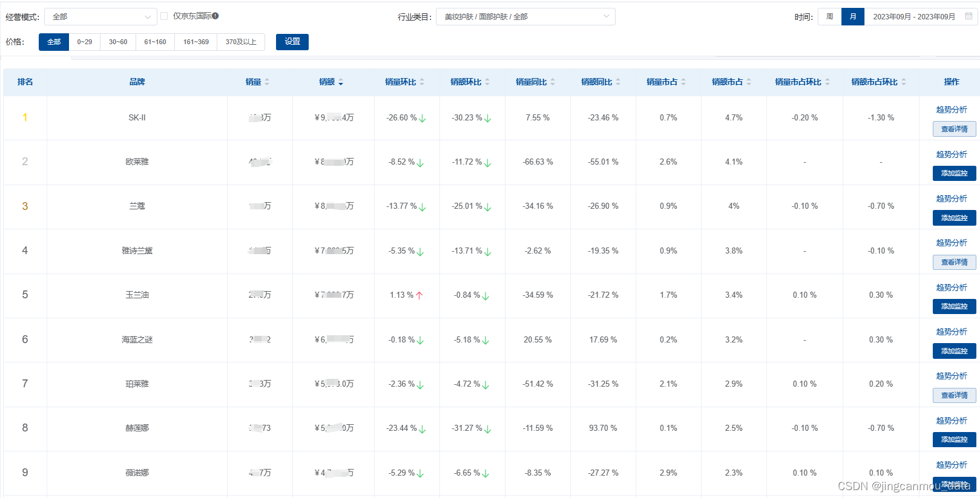Open 趋势分析 for SK-II row
980x498 pixels.
952,110
